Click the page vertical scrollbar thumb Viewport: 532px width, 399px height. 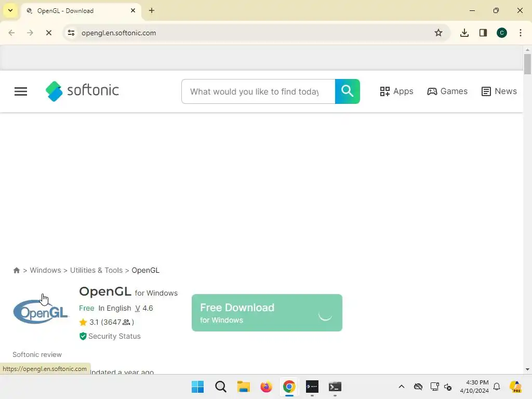pyautogui.click(x=527, y=64)
